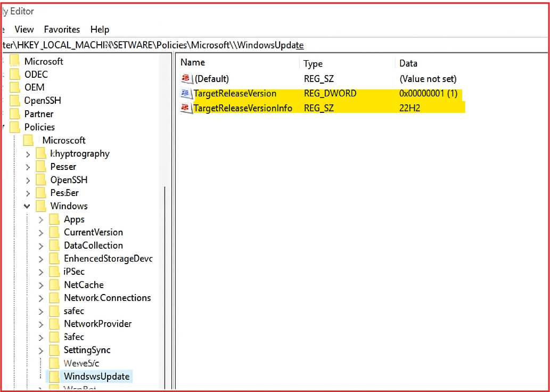This screenshot has height=392, width=550.
Task: Click the 0x00000001 (1) data cell
Action: (x=428, y=94)
